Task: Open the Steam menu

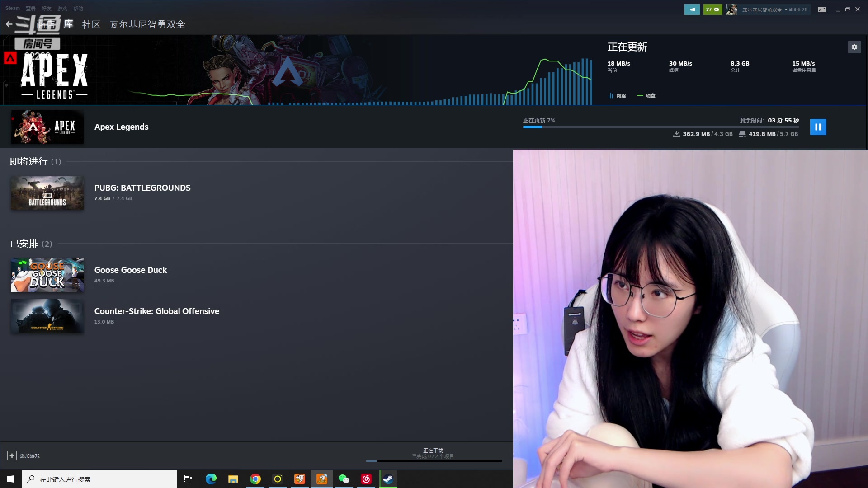Action: point(13,9)
